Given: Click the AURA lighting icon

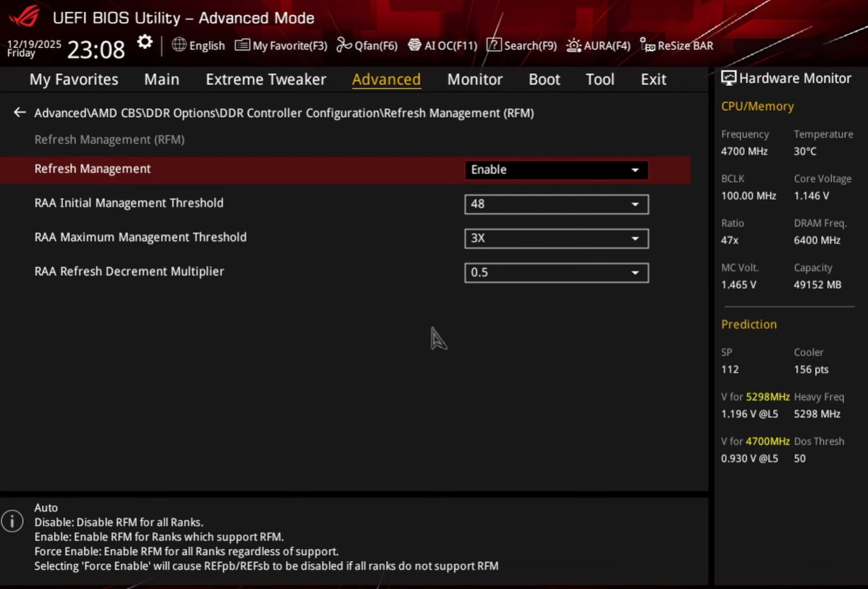Looking at the screenshot, I should [x=574, y=45].
